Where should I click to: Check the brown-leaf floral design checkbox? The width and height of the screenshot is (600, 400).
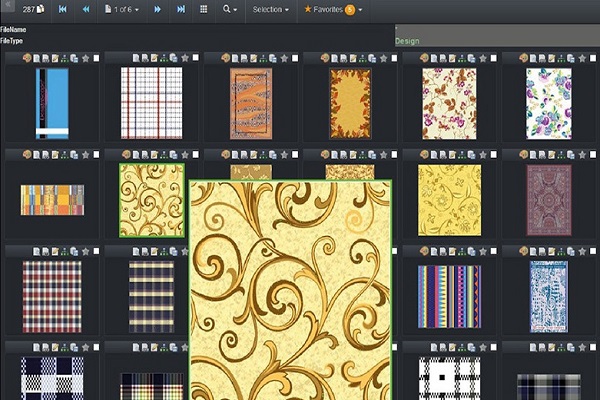coord(494,58)
